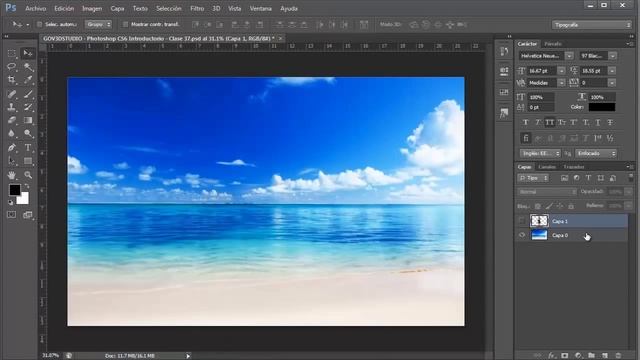The height and width of the screenshot is (360, 640).
Task: Lock all on the layer
Action: point(571,206)
